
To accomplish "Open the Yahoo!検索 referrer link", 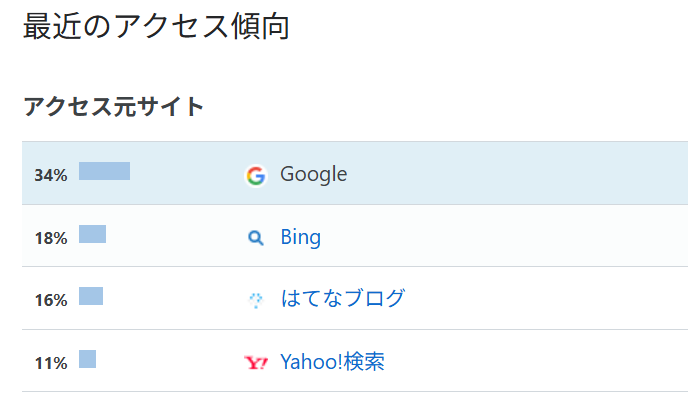I will (332, 361).
